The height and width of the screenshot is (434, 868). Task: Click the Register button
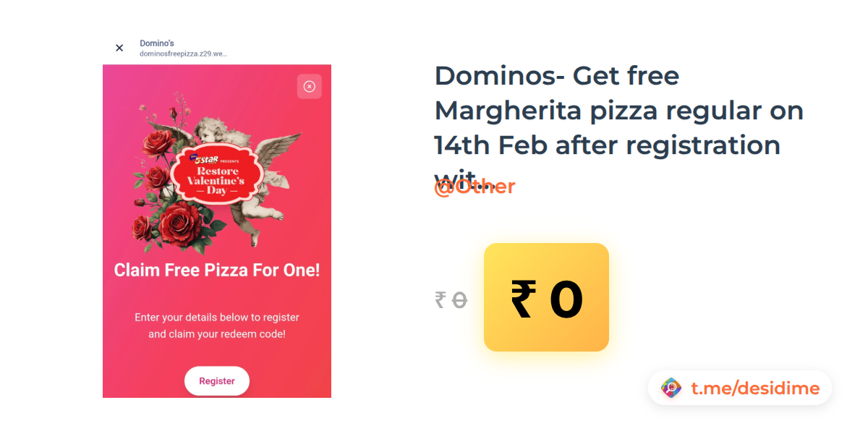[x=217, y=381]
